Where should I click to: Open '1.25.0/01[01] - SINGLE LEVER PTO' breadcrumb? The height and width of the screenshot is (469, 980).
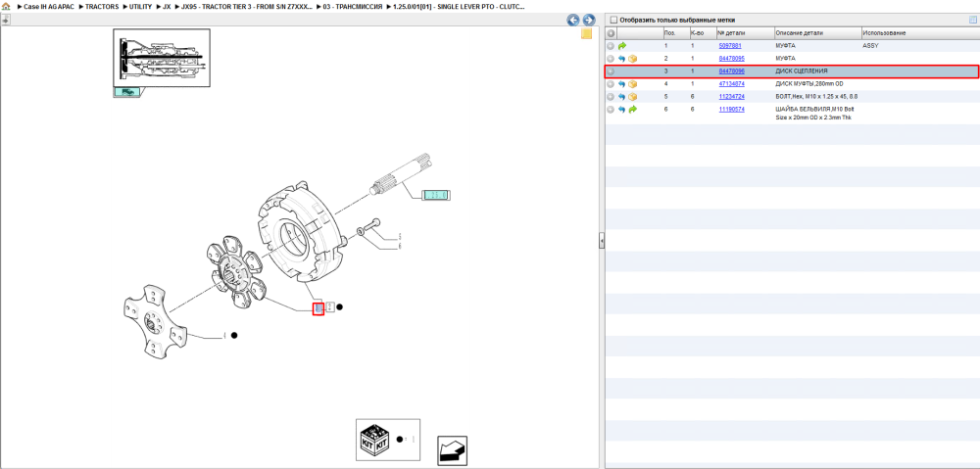click(x=459, y=6)
